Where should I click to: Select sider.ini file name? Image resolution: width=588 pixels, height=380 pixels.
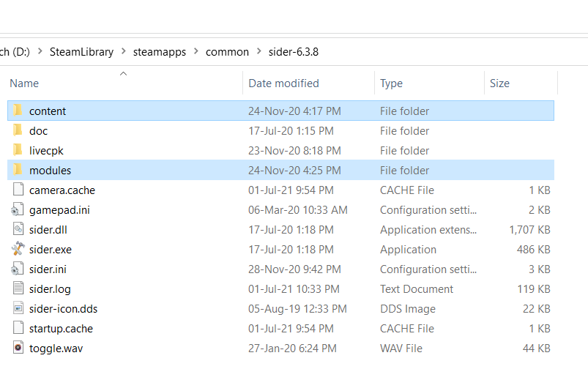[48, 269]
